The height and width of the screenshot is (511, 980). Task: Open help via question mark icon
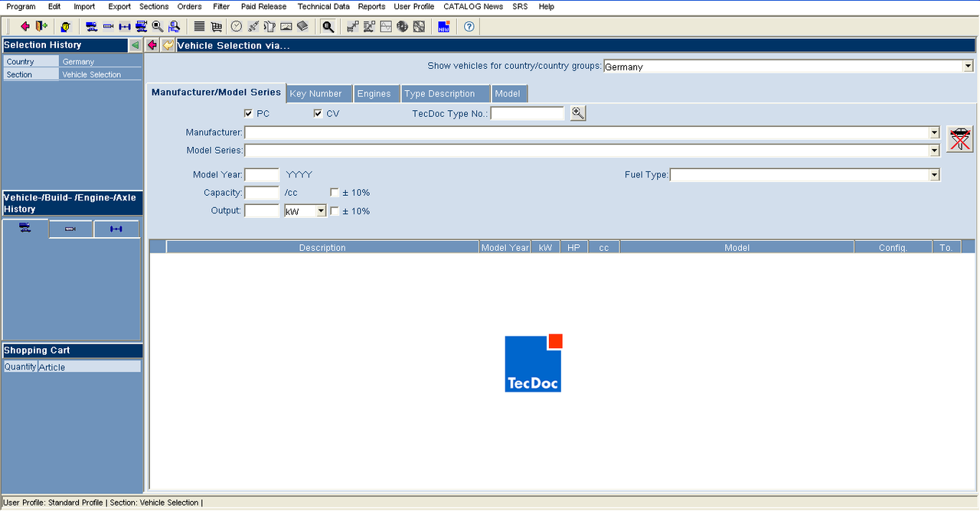469,26
